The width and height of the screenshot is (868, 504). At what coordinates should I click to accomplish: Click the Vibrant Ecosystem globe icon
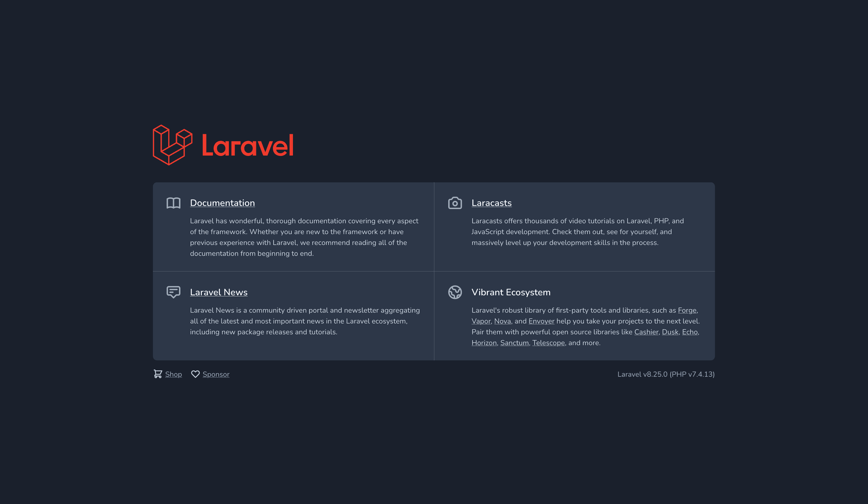tap(454, 292)
